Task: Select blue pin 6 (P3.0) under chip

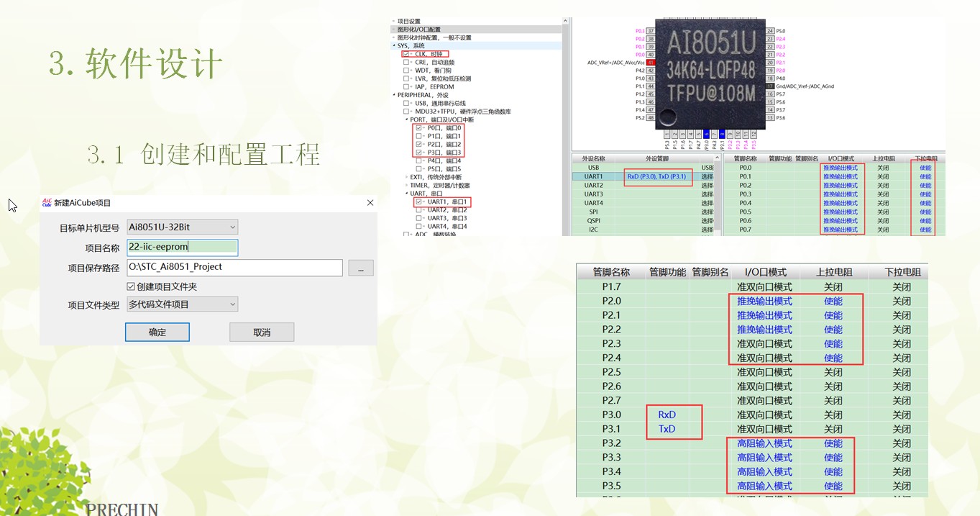Action: tap(706, 134)
